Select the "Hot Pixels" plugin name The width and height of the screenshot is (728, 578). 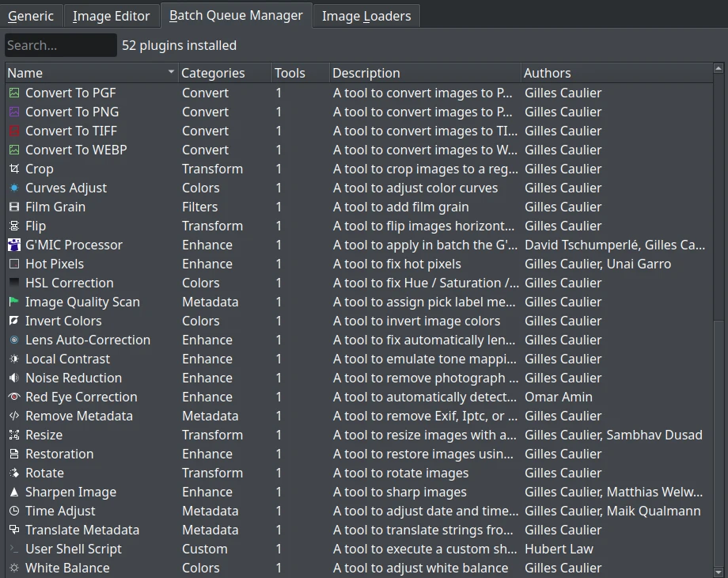tap(55, 264)
